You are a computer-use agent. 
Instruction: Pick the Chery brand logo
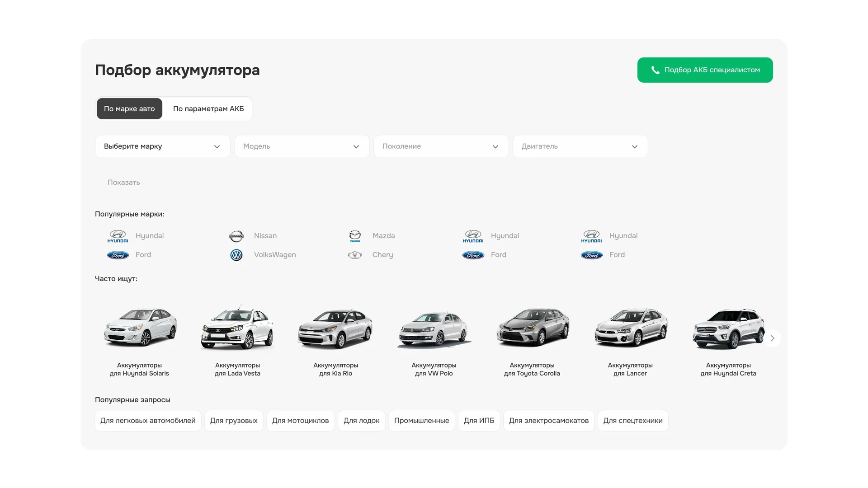(x=355, y=255)
